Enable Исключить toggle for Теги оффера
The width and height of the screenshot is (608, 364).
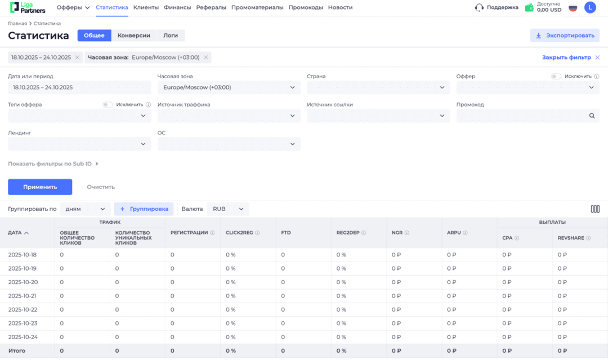point(107,105)
